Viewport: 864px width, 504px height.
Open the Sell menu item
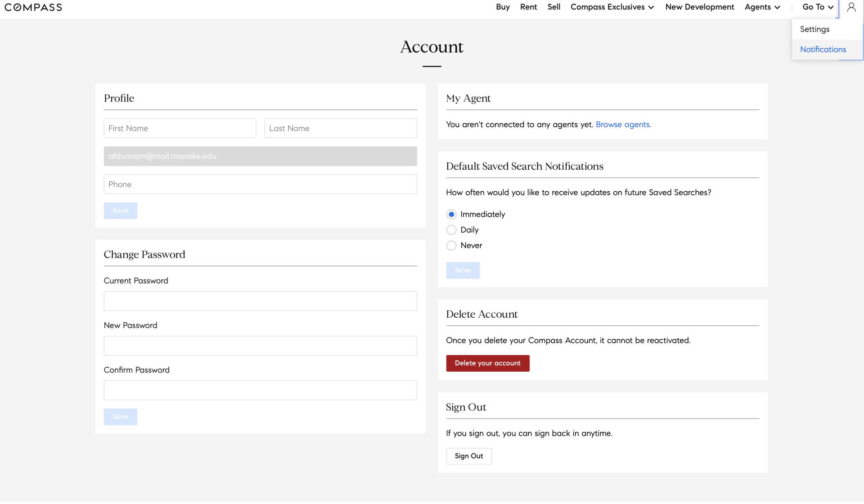(x=553, y=7)
